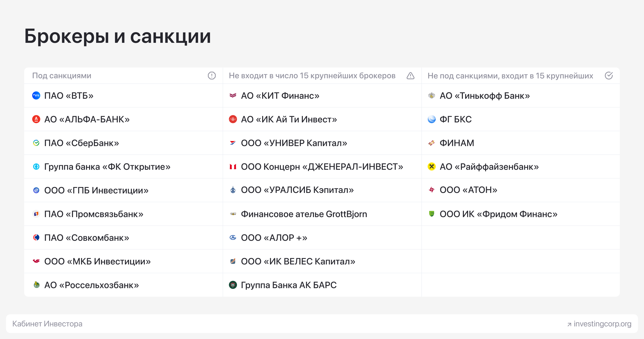
Task: Click the text АО «Тинькофф Банк»
Action: pyautogui.click(x=485, y=96)
